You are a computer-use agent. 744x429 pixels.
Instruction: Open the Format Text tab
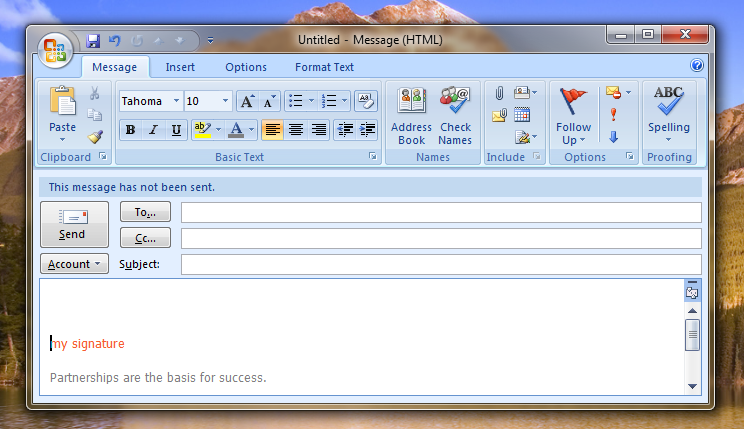324,67
